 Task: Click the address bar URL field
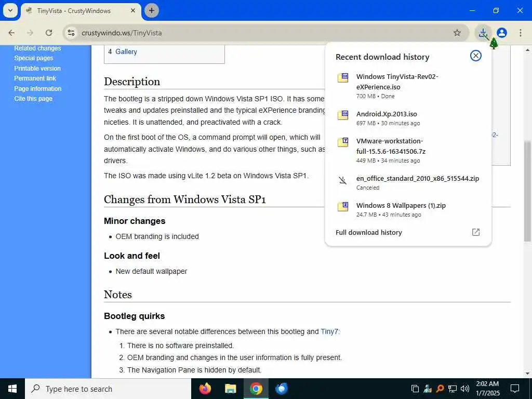pos(264,33)
